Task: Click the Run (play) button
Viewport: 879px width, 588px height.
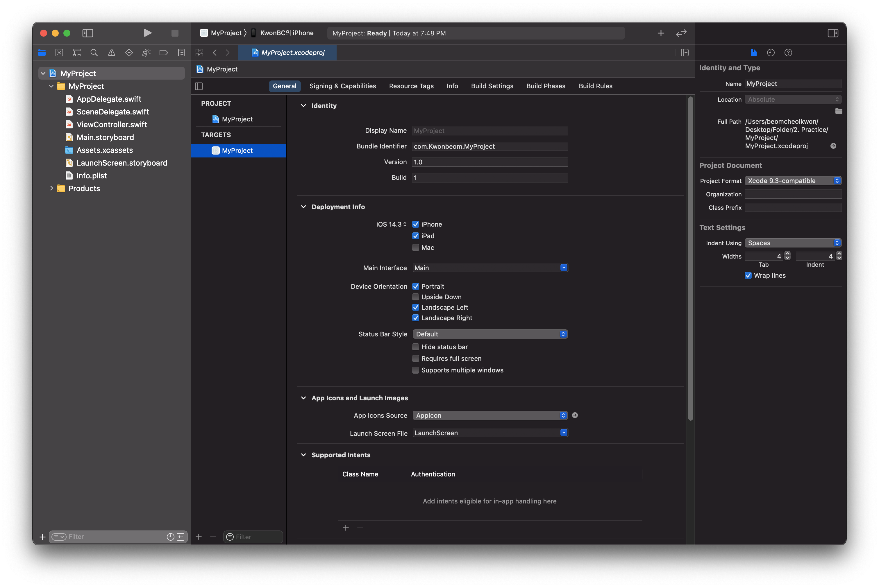Action: point(147,33)
